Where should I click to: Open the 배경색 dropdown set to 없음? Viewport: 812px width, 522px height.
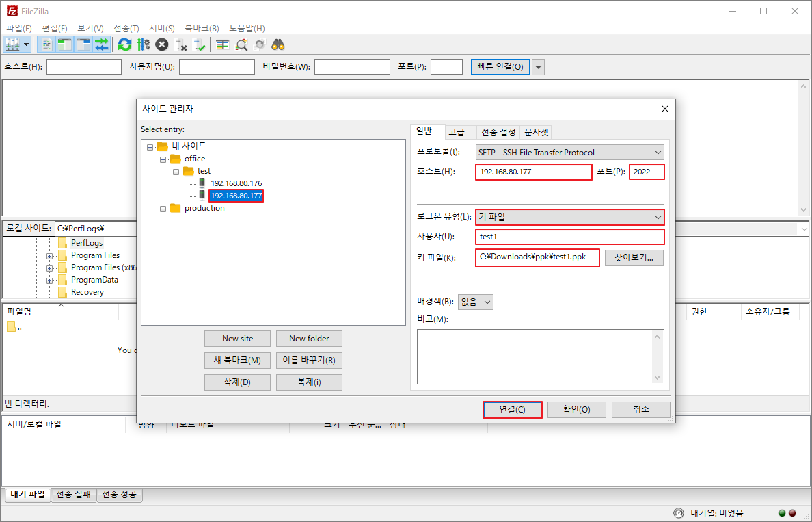coord(476,302)
